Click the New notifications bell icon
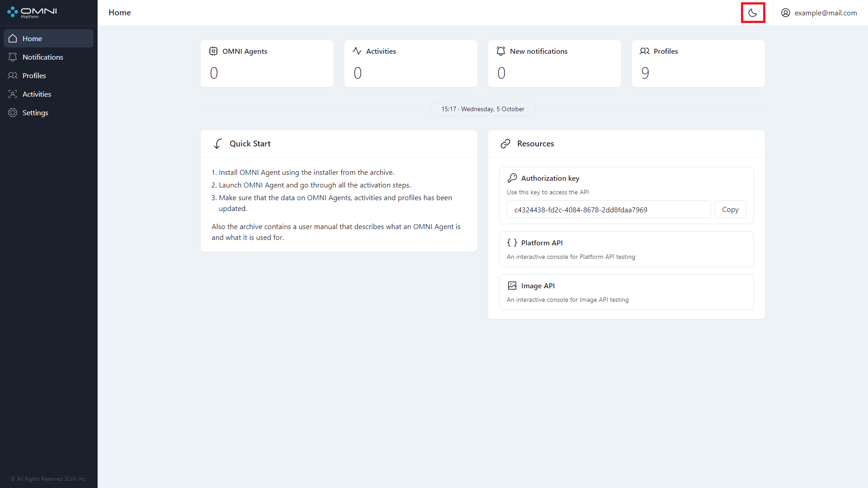 click(x=501, y=51)
